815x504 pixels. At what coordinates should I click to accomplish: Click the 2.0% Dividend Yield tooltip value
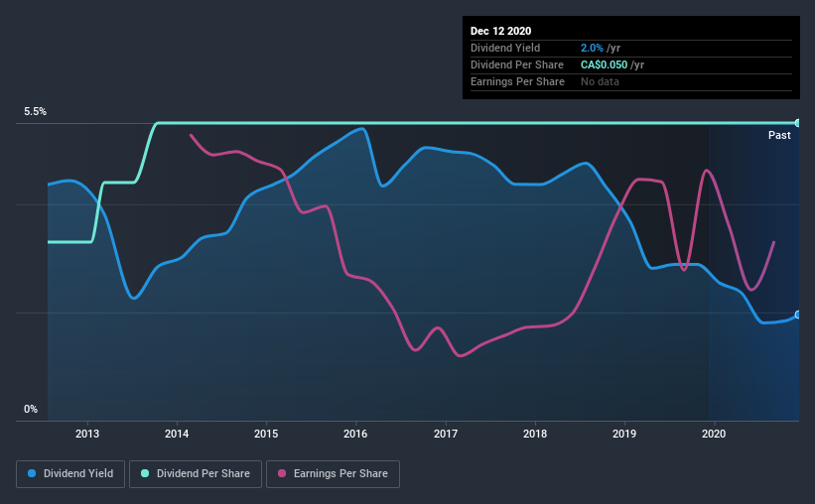pyautogui.click(x=592, y=48)
